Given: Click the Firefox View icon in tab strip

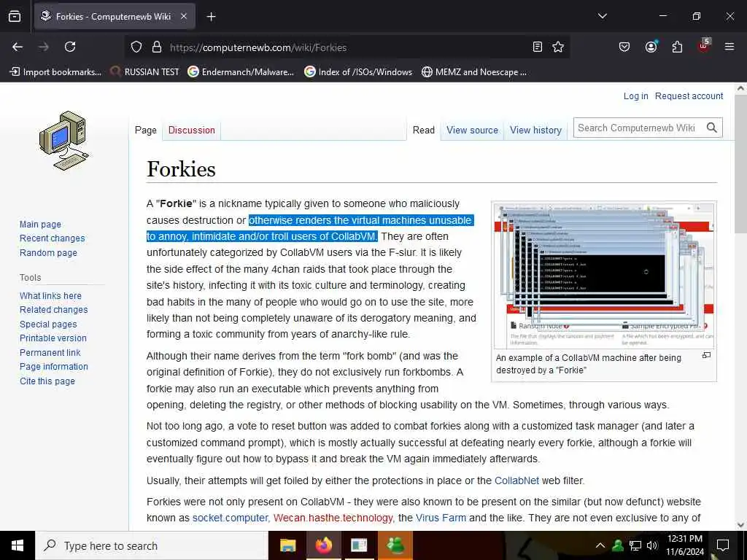Looking at the screenshot, I should tap(15, 16).
